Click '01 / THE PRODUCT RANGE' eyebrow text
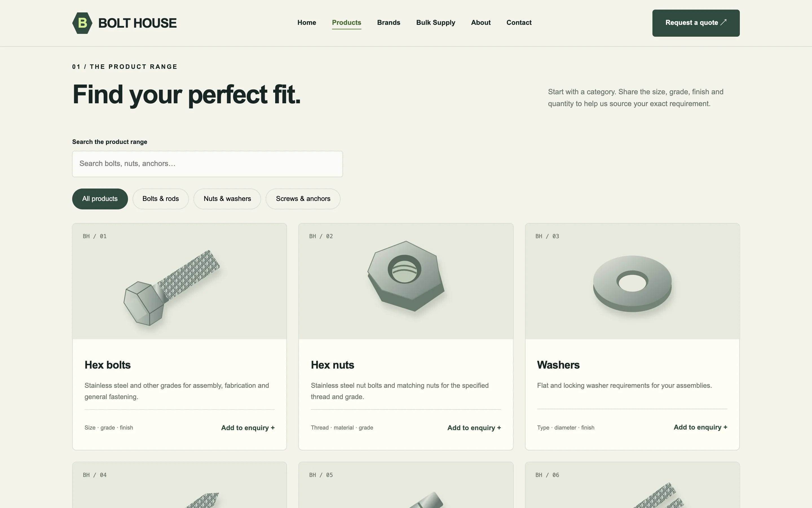The height and width of the screenshot is (508, 812). tap(125, 67)
